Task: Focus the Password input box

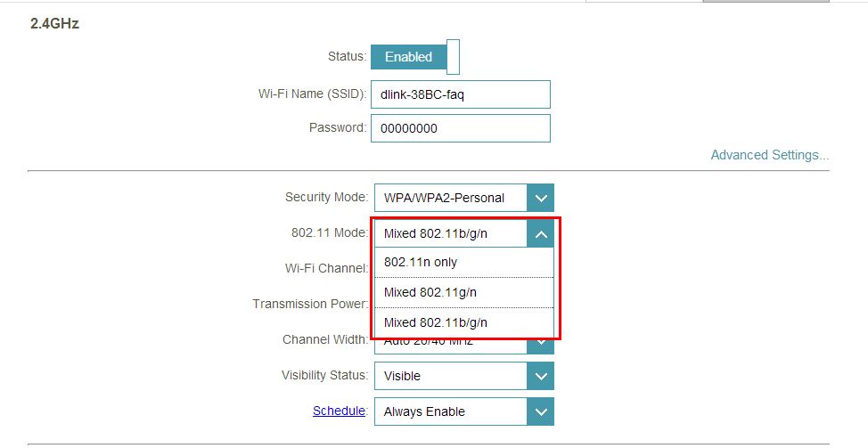Action: coord(460,128)
